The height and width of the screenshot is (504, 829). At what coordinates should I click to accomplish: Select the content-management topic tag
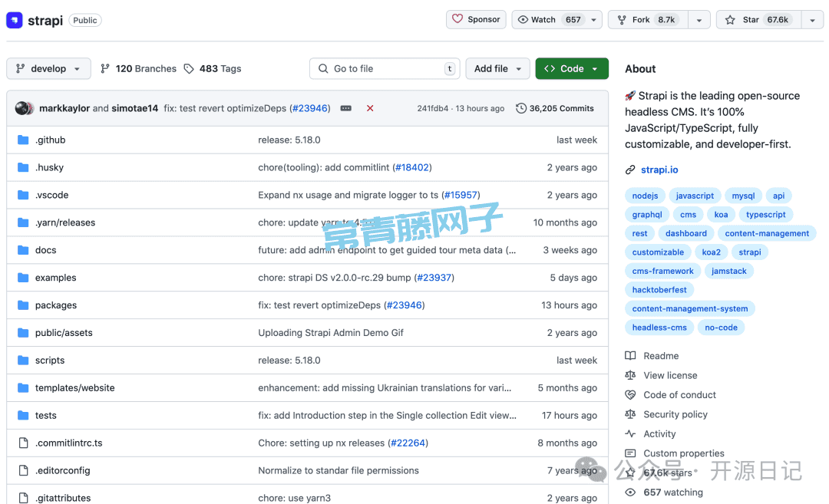pos(767,233)
